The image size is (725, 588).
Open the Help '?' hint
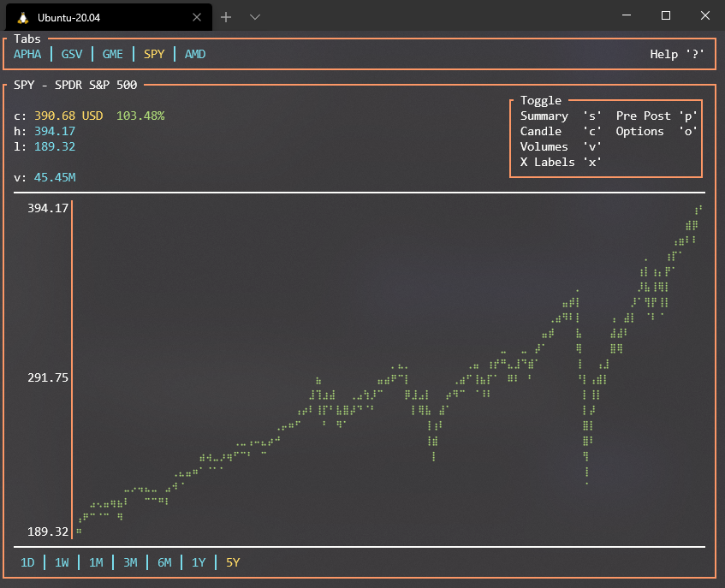pyautogui.click(x=677, y=54)
